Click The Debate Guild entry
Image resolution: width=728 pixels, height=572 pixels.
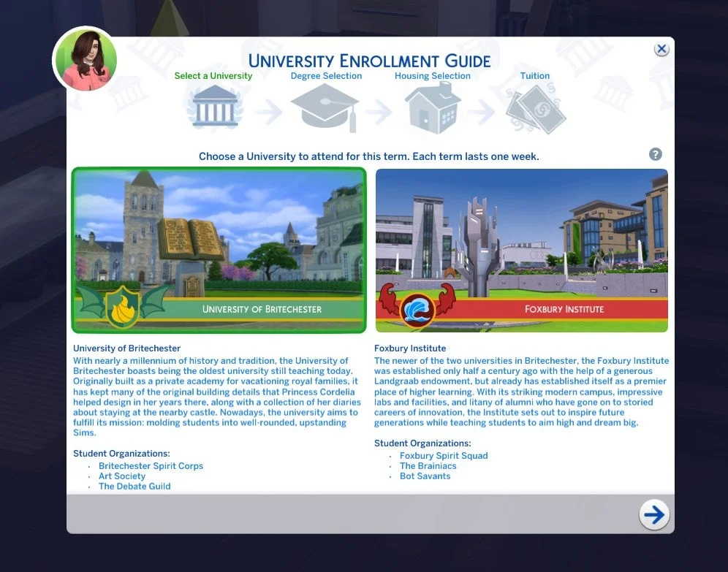(x=134, y=486)
